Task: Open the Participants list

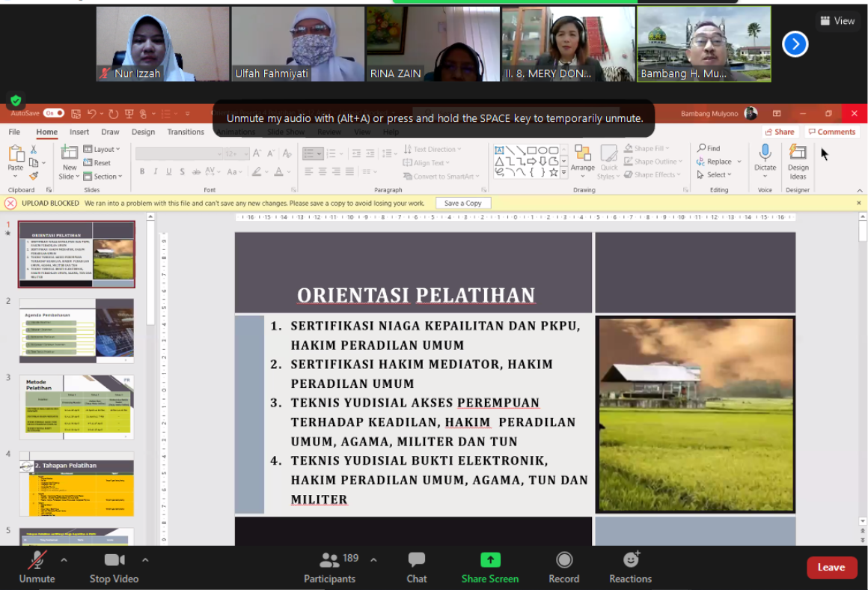Action: (x=330, y=567)
